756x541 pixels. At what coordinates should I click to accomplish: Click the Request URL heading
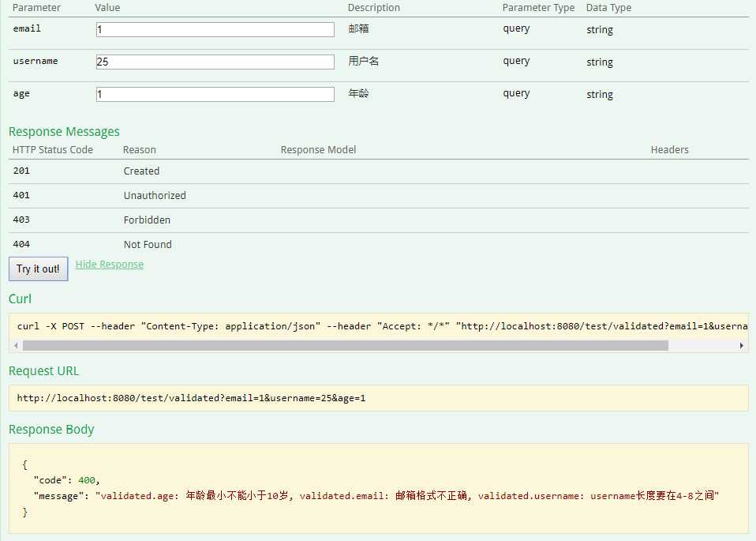(x=44, y=370)
